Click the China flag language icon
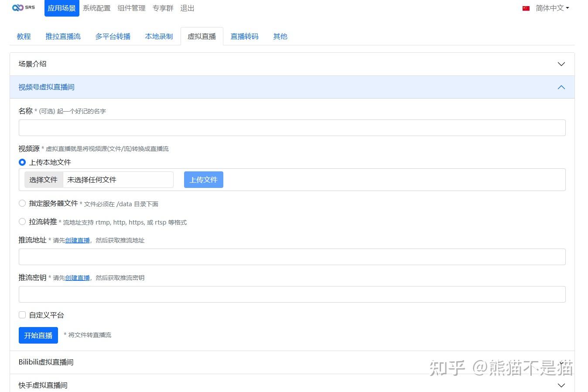The width and height of the screenshot is (588, 392). pyautogui.click(x=526, y=8)
